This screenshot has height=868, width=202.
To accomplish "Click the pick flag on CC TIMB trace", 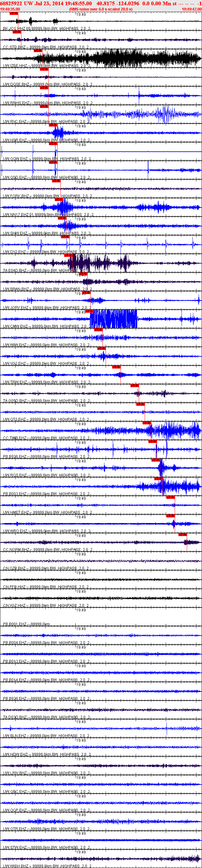I will [x=147, y=423].
